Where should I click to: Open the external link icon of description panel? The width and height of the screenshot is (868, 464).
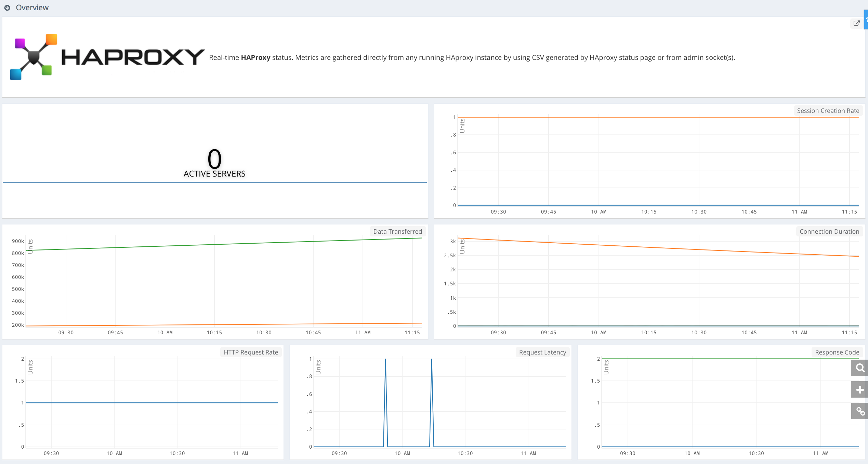[x=856, y=23]
